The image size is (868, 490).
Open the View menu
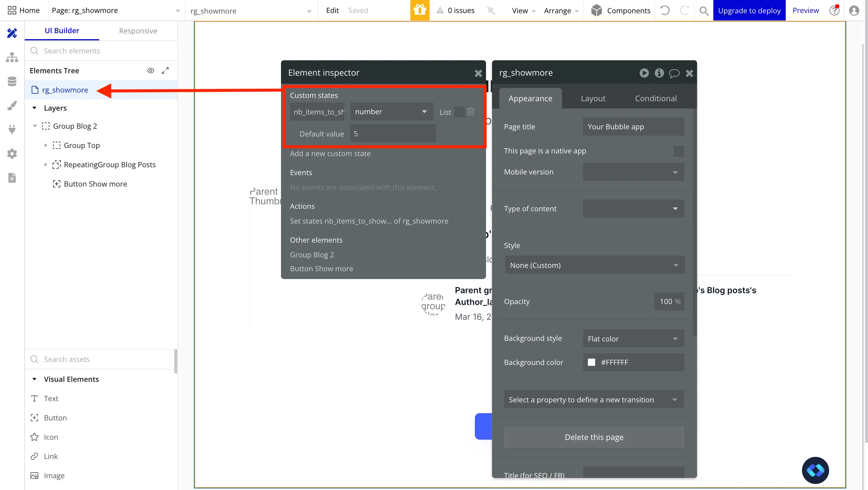pos(523,11)
